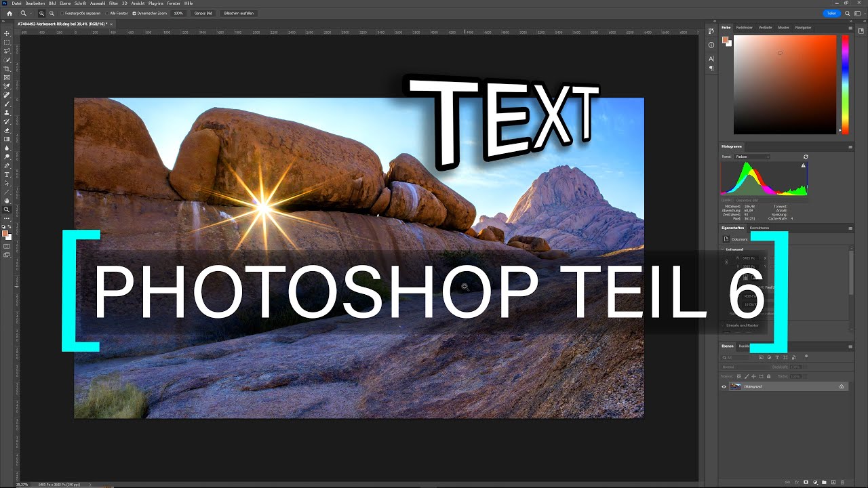Select the Type tool in toolbar

[7, 174]
